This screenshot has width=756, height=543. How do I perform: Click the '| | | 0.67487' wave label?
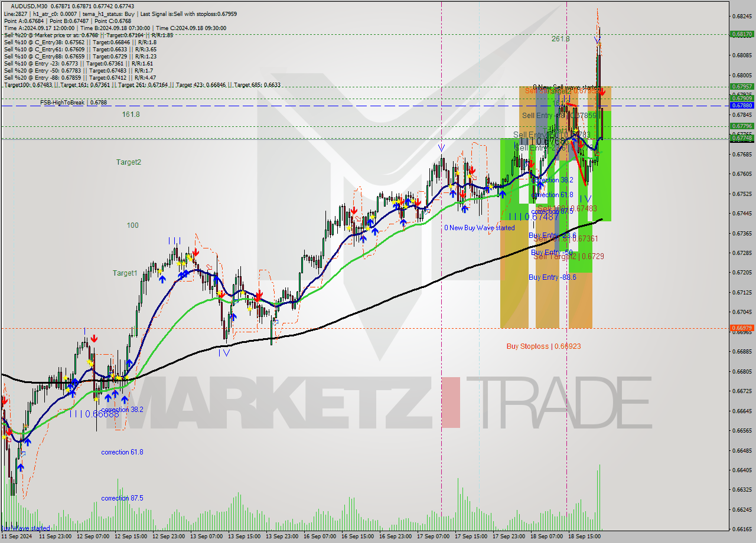(x=534, y=217)
